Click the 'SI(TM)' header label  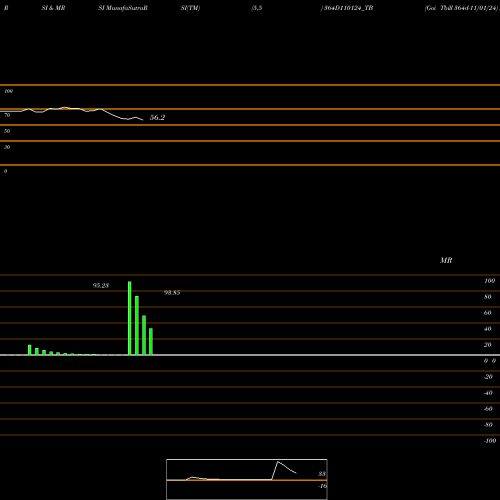[190, 8]
